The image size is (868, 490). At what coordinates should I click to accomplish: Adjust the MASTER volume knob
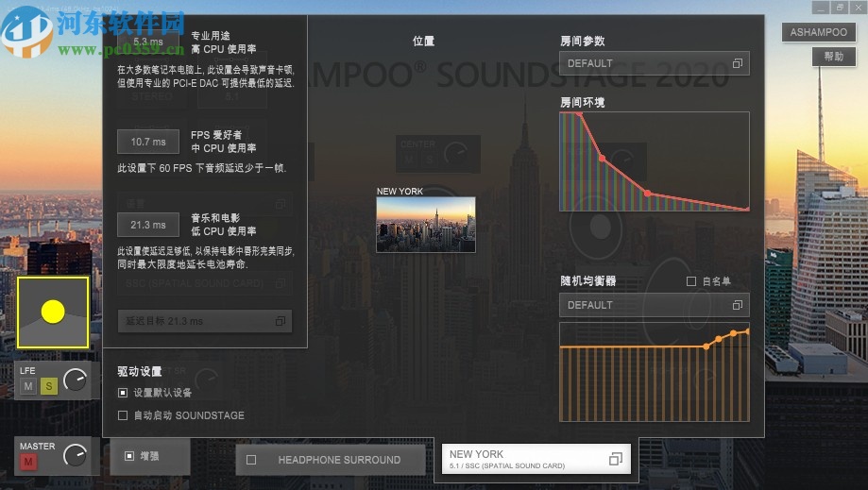pyautogui.click(x=76, y=455)
